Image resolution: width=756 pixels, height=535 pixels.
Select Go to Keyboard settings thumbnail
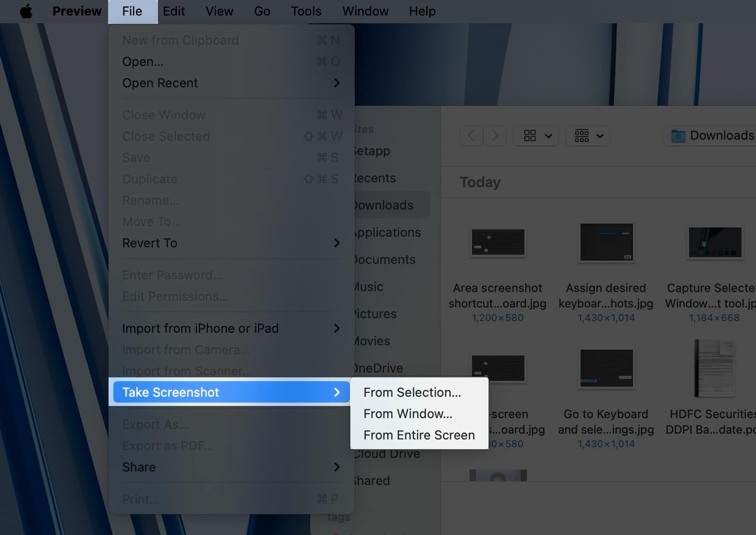pyautogui.click(x=606, y=368)
